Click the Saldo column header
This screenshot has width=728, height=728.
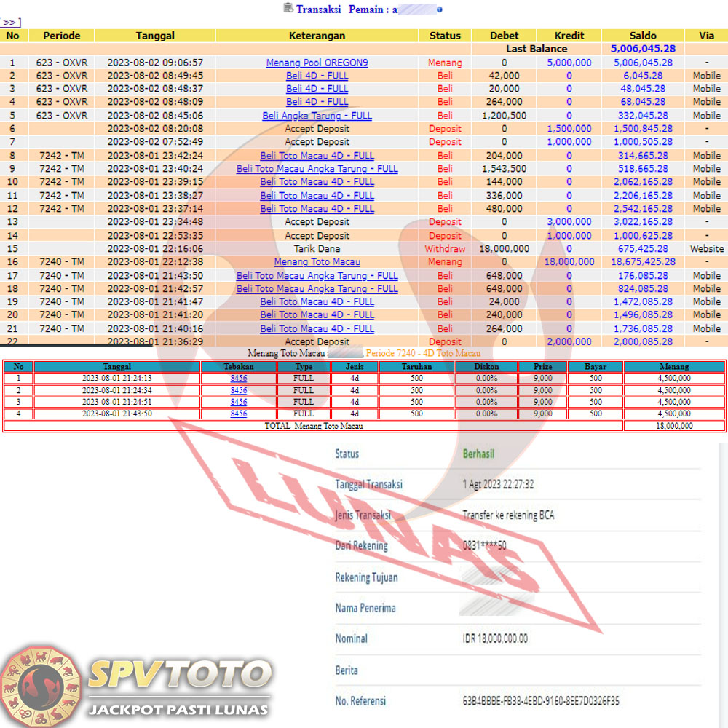click(643, 36)
